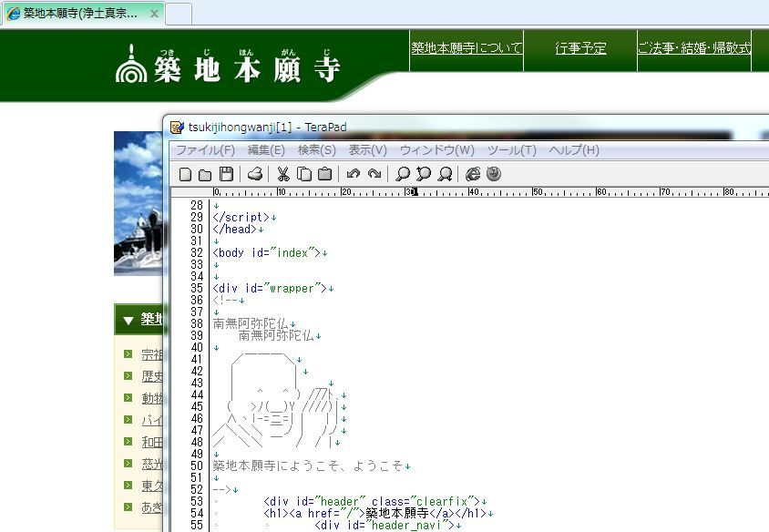Open the ウィンドウ(W) menu
Screen dimensions: 769x532
point(437,150)
